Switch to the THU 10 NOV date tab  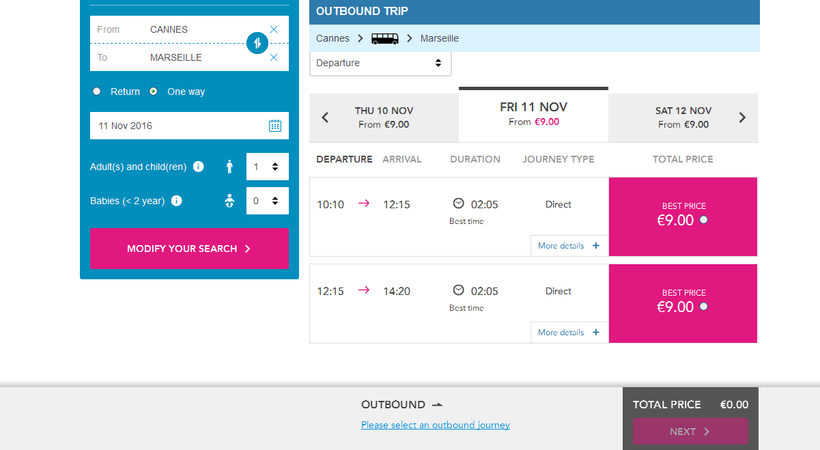(x=384, y=118)
